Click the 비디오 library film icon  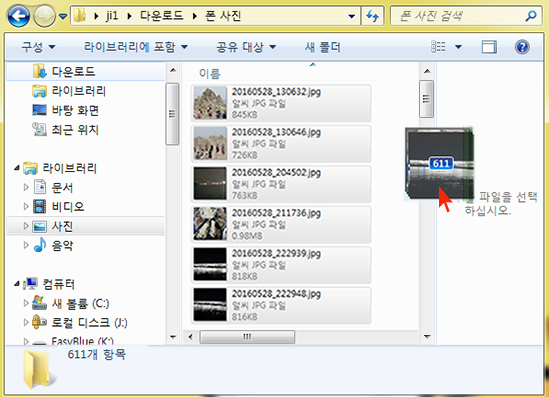[x=40, y=207]
